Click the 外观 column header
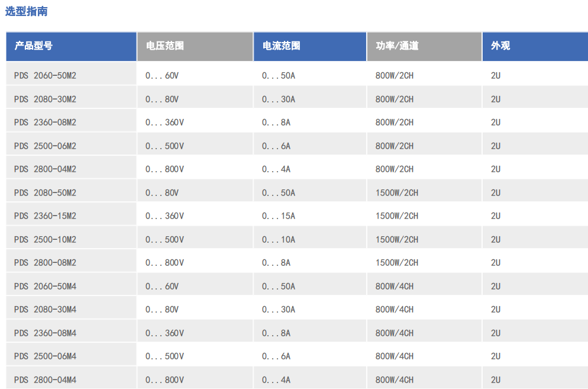 click(x=535, y=47)
